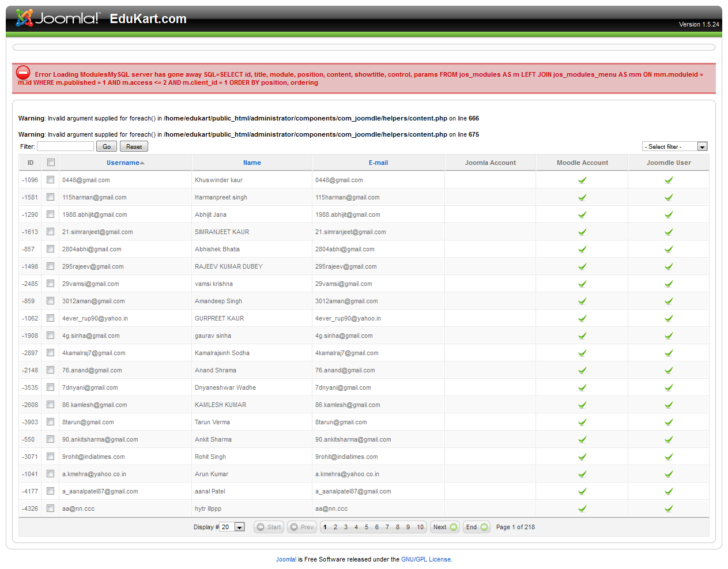Viewport: 728px width, 569px height.
Task: Open the Display # rows dropdown
Action: coord(233,527)
